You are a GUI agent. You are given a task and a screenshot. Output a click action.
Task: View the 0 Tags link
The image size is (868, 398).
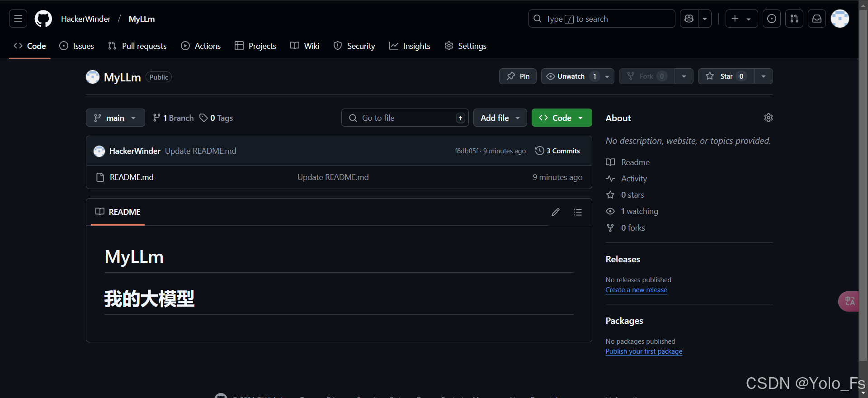(x=216, y=118)
